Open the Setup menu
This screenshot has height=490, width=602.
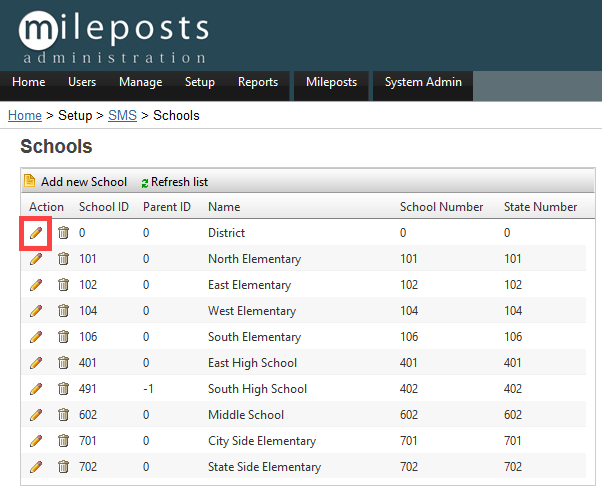200,82
